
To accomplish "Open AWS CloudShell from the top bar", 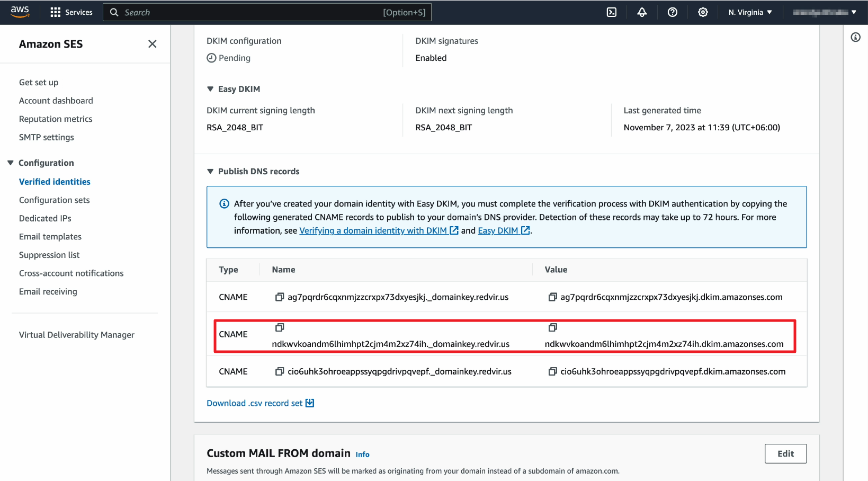I will [x=611, y=12].
